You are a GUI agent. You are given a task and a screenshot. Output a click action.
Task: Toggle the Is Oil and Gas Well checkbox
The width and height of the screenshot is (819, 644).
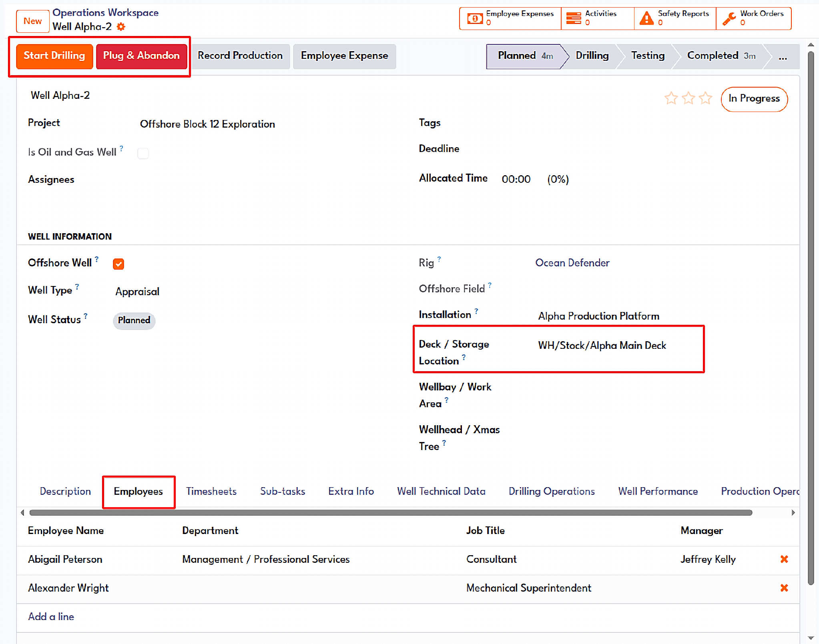tap(143, 153)
